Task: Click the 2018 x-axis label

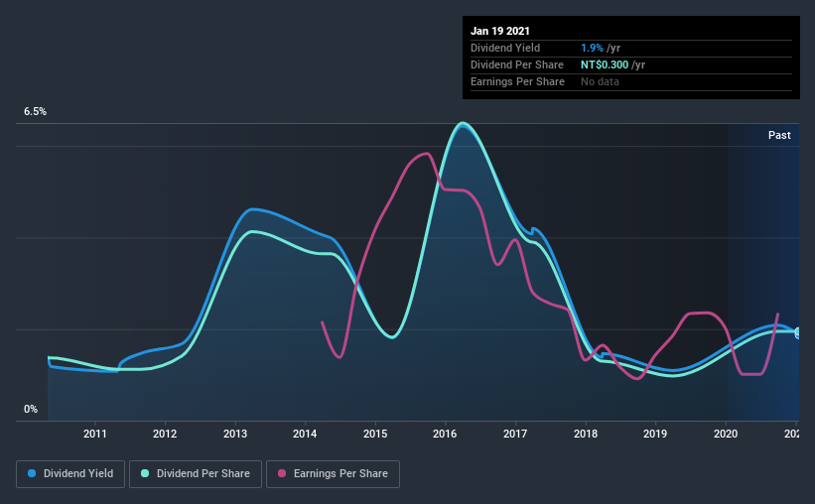Action: point(586,434)
